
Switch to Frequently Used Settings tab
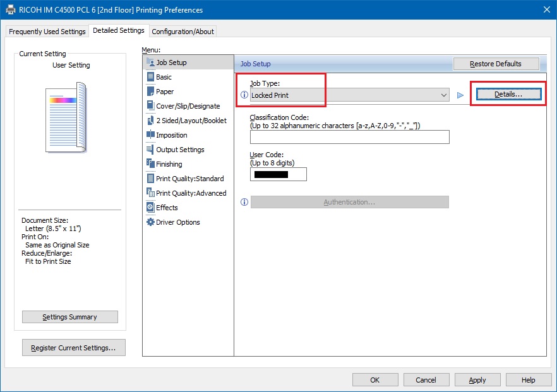(x=47, y=32)
